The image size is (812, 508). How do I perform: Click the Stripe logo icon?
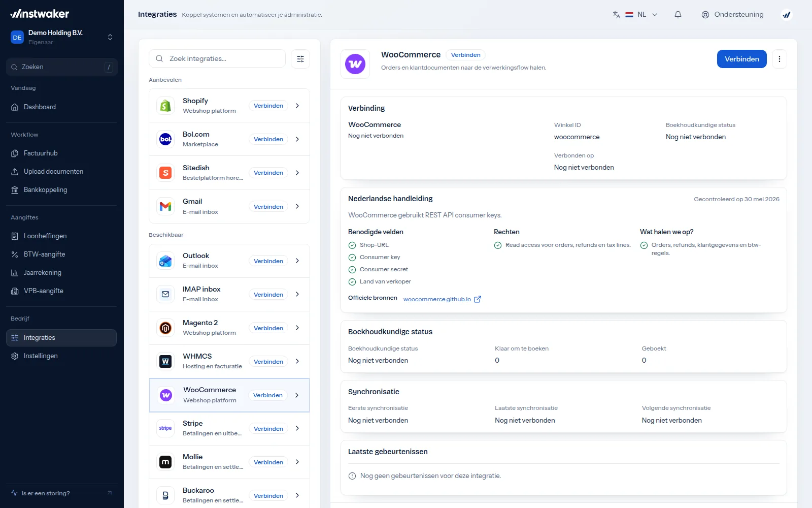(165, 429)
